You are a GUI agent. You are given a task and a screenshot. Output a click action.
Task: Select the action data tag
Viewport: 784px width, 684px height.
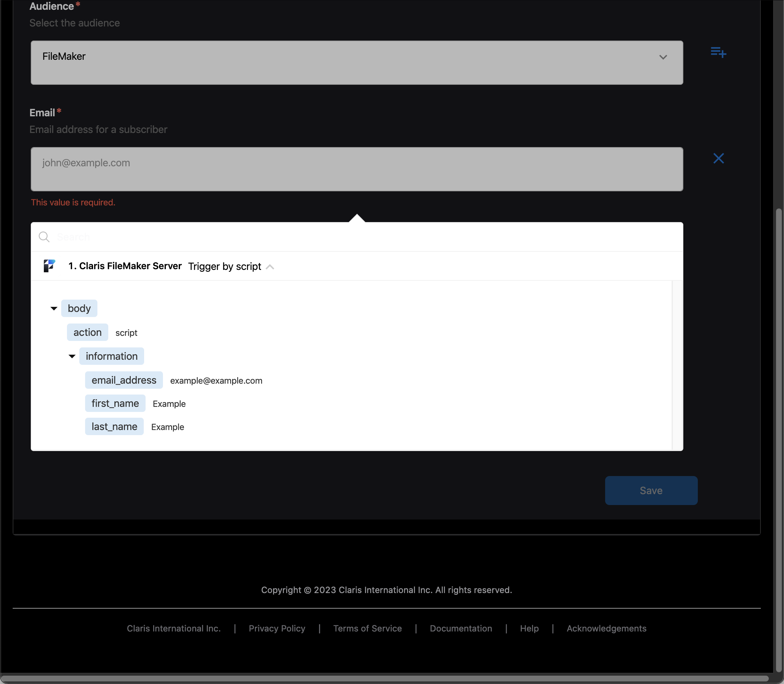point(87,333)
